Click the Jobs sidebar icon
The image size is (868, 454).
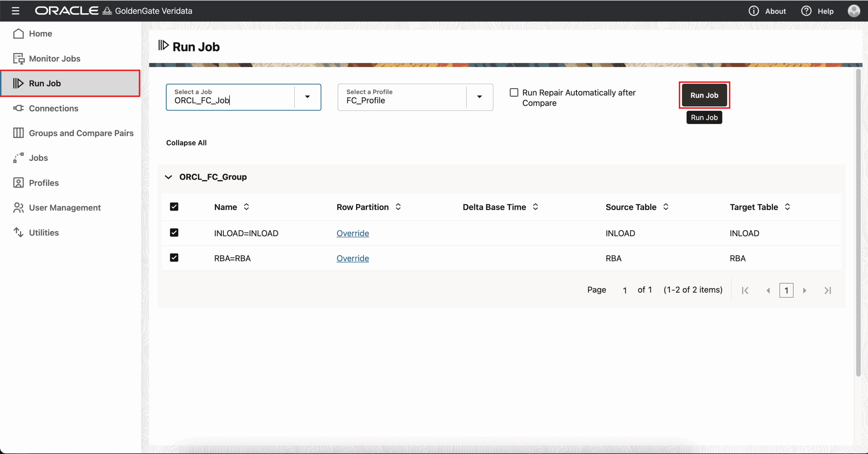[18, 158]
